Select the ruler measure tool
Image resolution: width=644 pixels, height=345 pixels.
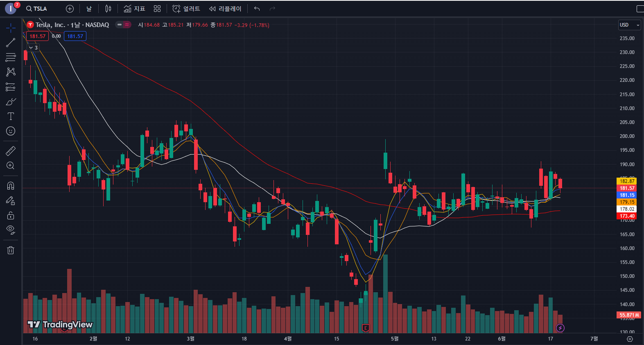[11, 151]
